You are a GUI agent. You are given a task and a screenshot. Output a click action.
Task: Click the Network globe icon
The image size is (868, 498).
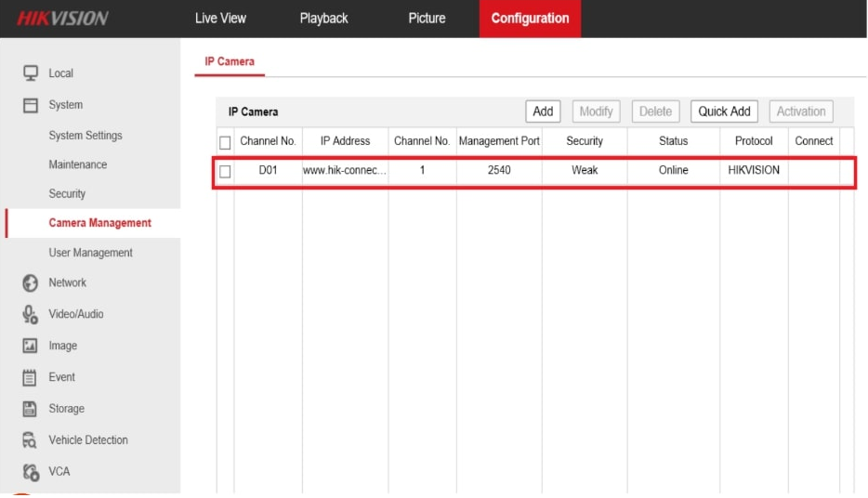30,282
